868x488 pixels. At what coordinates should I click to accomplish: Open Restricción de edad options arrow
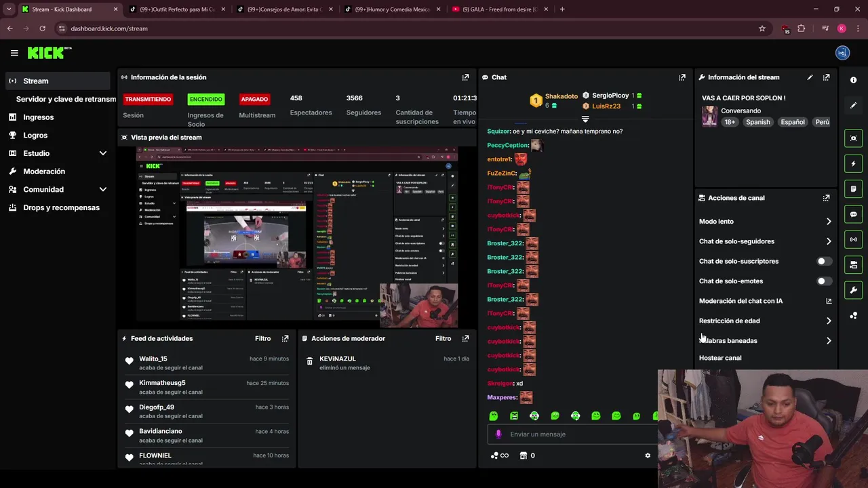tap(829, 321)
